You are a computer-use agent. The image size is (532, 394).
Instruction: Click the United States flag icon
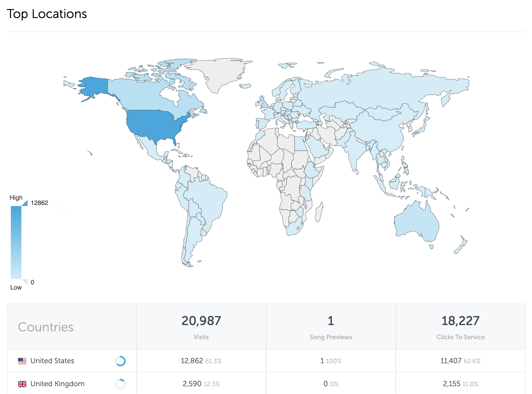(22, 361)
